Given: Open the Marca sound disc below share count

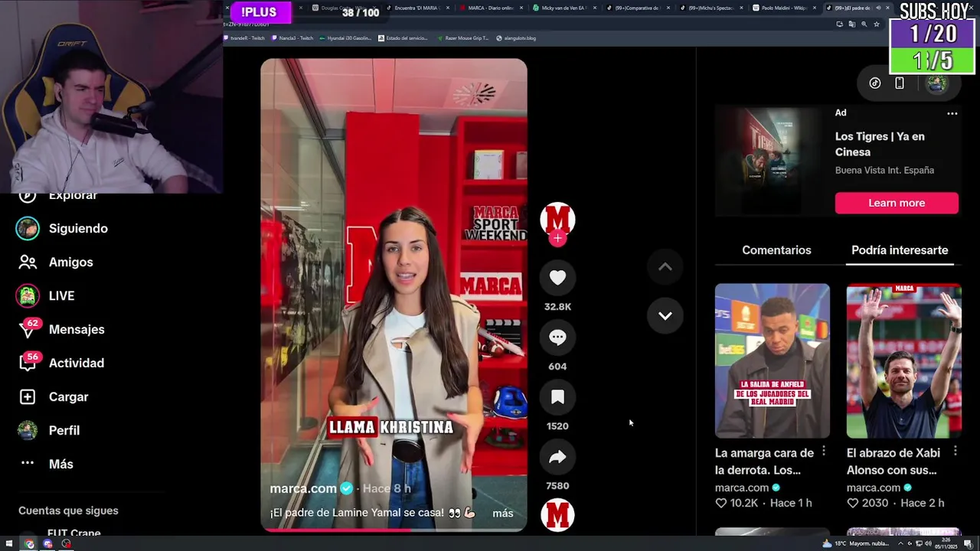Looking at the screenshot, I should [x=557, y=514].
